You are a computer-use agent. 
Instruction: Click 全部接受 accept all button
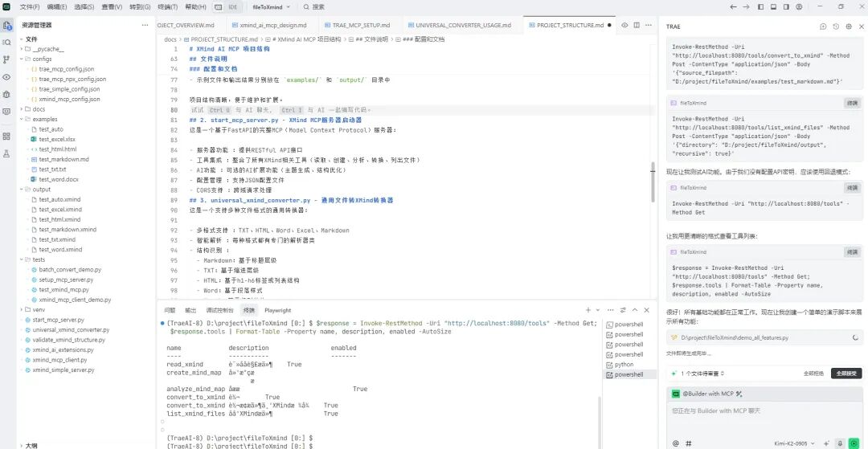[846, 373]
